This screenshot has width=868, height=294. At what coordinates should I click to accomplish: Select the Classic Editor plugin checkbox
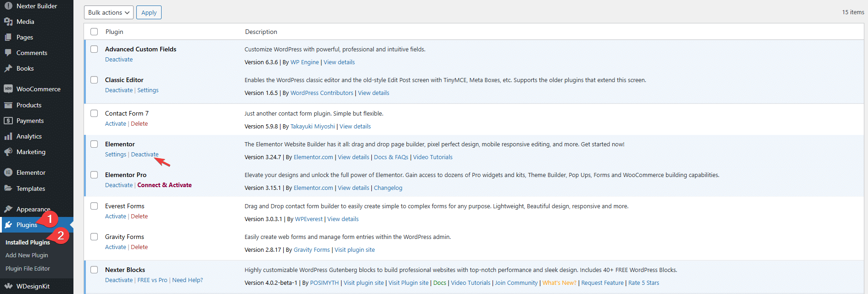click(94, 80)
